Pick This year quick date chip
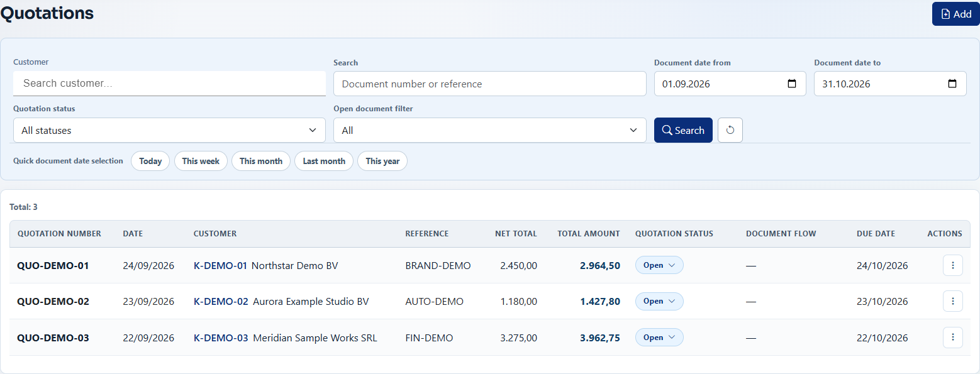The width and height of the screenshot is (980, 374). click(x=382, y=161)
